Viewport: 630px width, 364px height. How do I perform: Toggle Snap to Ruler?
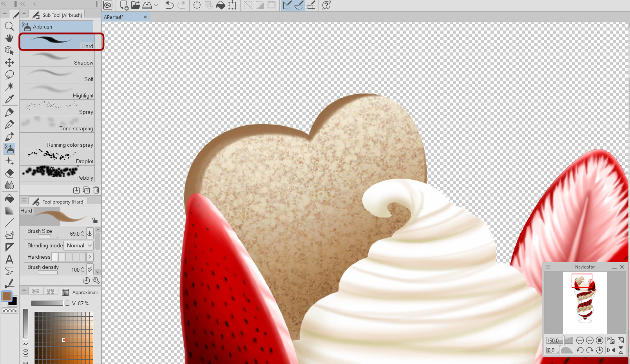click(287, 5)
